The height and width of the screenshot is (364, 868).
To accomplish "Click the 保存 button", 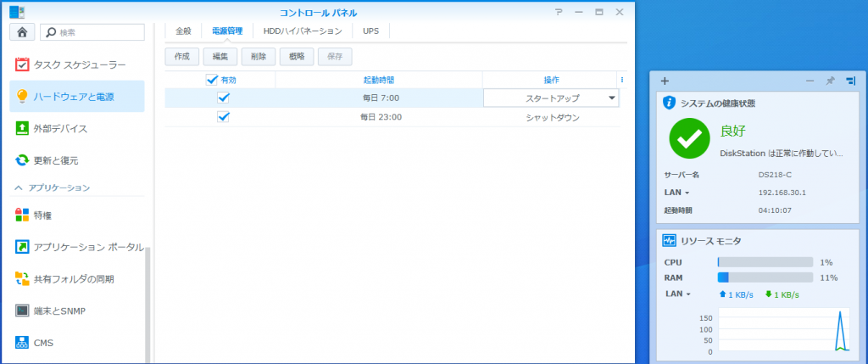I will [x=335, y=57].
